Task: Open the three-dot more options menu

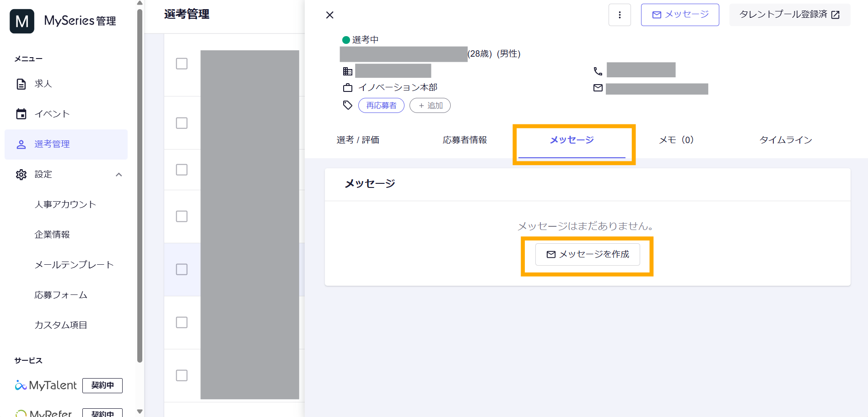Action: (620, 15)
